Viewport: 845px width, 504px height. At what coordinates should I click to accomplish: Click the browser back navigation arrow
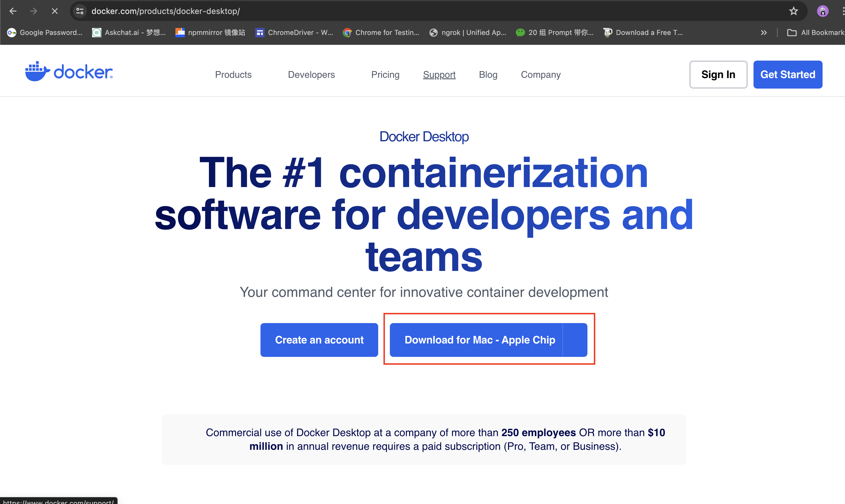coord(13,11)
